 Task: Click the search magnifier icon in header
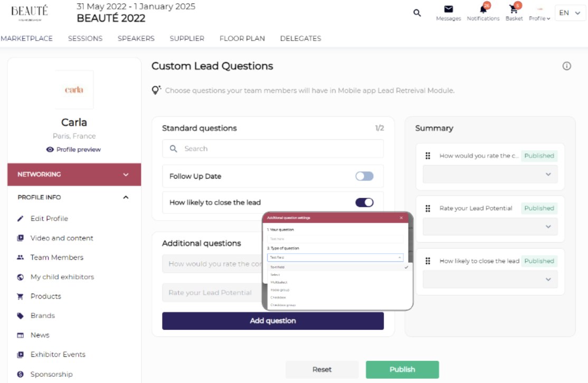click(x=417, y=13)
